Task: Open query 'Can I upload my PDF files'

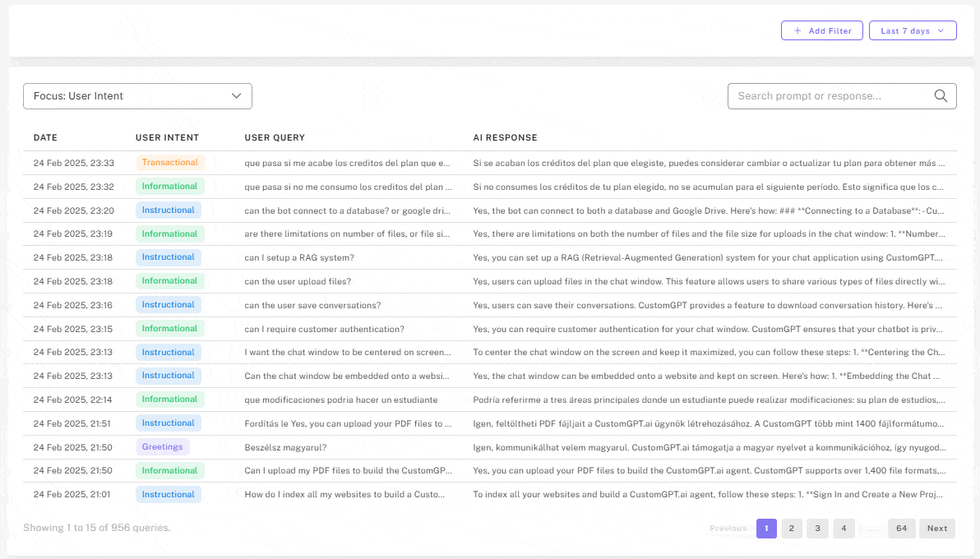Action: 348,471
